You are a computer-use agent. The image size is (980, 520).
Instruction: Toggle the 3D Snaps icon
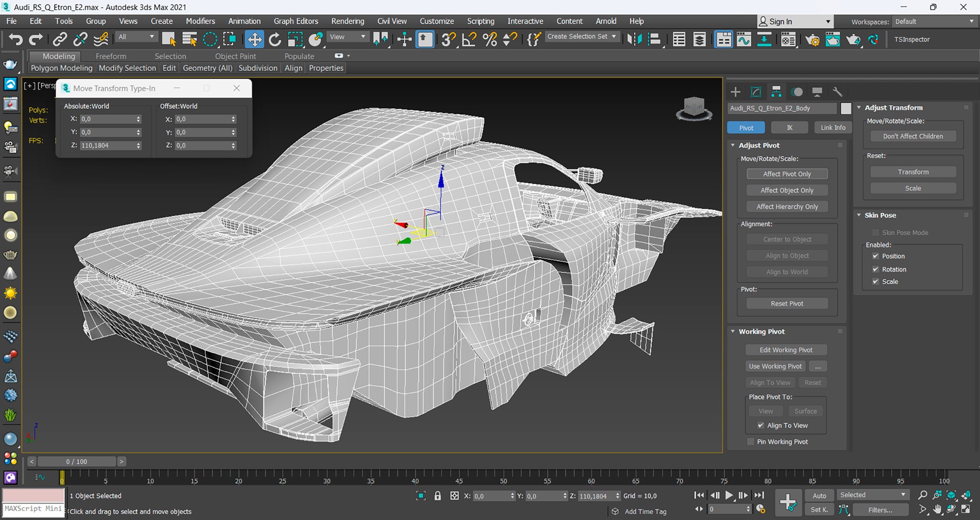tap(449, 39)
